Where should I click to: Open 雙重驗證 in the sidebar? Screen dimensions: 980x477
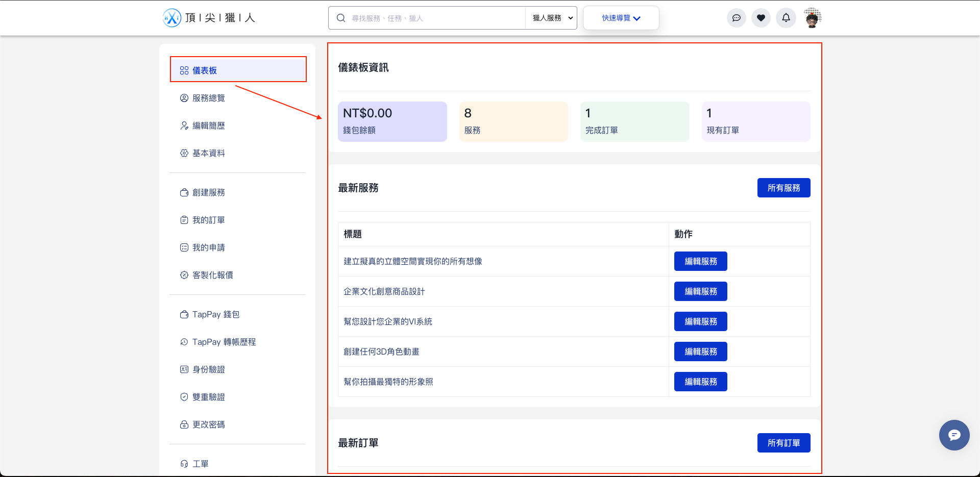[x=208, y=397]
